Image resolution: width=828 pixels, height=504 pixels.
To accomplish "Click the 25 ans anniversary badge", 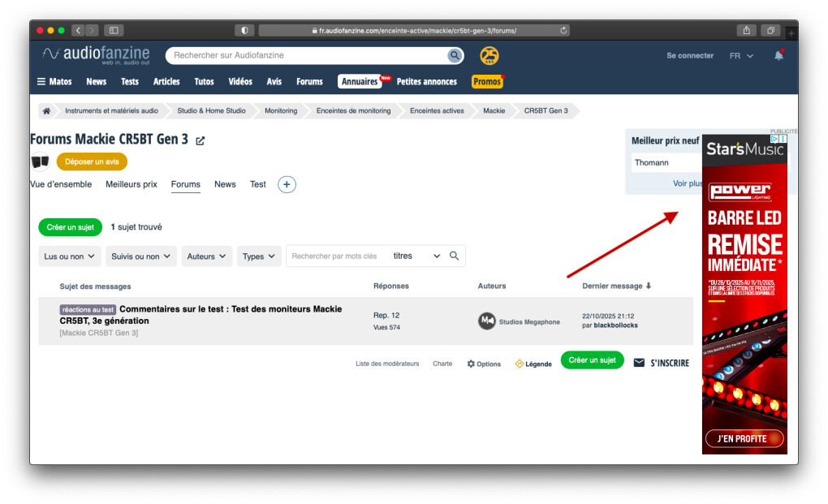I will click(489, 55).
